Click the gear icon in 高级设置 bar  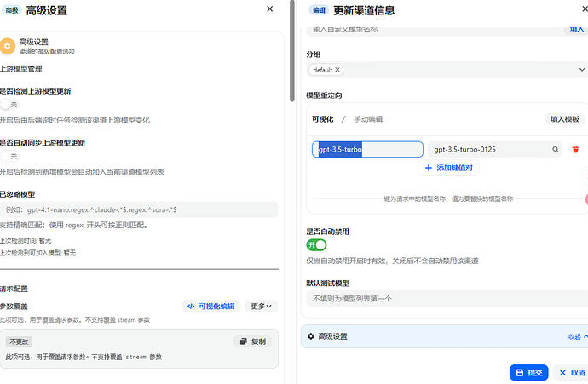[311, 336]
